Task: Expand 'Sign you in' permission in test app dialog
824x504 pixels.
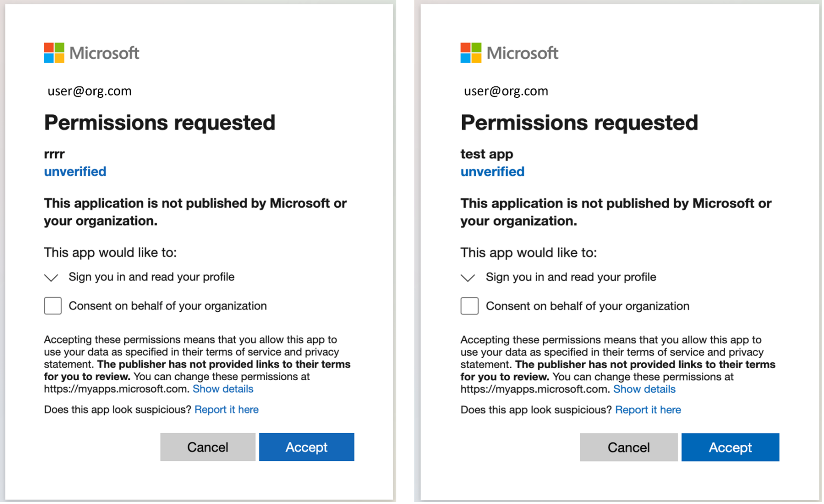Action: pyautogui.click(x=468, y=278)
